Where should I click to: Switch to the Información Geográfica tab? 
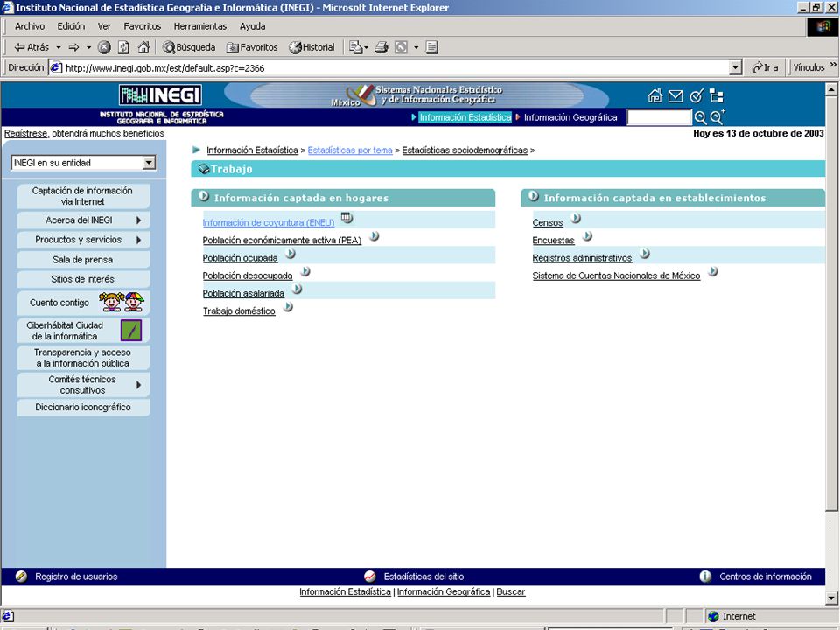pos(570,117)
